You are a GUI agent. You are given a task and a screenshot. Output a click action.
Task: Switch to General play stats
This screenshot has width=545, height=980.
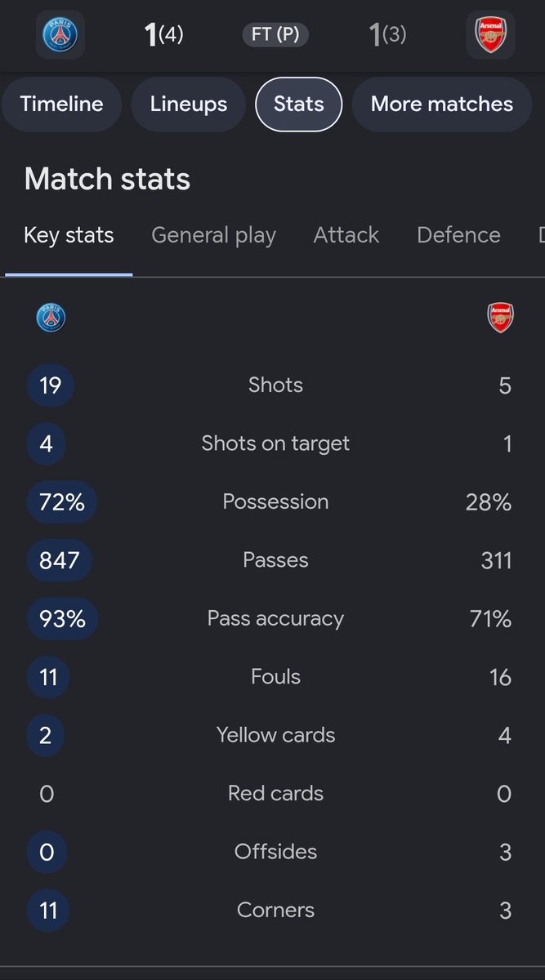coord(214,235)
